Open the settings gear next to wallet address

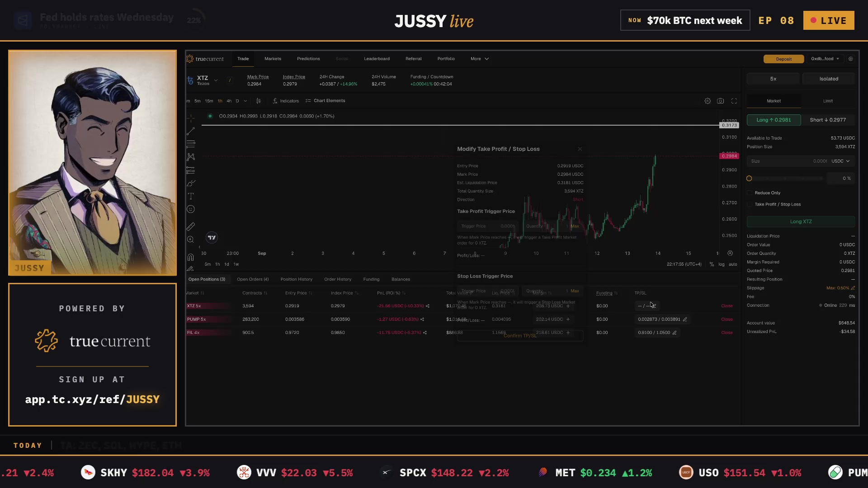[x=851, y=59]
